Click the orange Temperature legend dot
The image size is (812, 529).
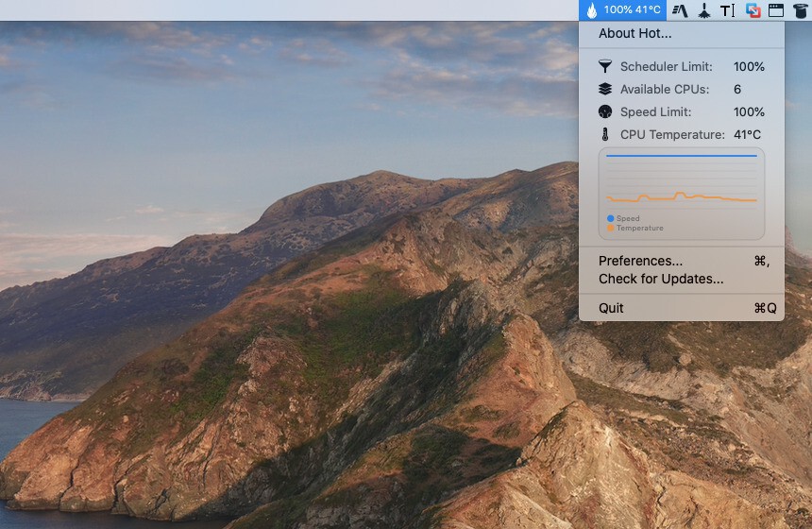[610, 228]
